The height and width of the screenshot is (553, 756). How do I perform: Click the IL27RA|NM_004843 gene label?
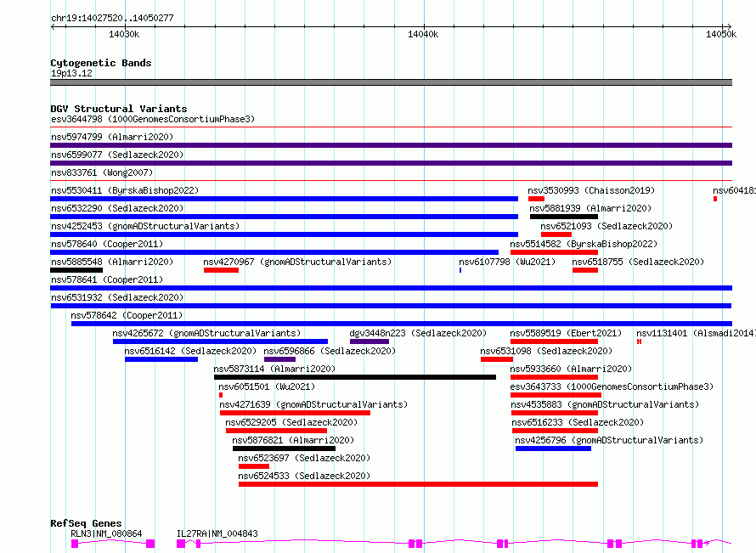tap(217, 533)
